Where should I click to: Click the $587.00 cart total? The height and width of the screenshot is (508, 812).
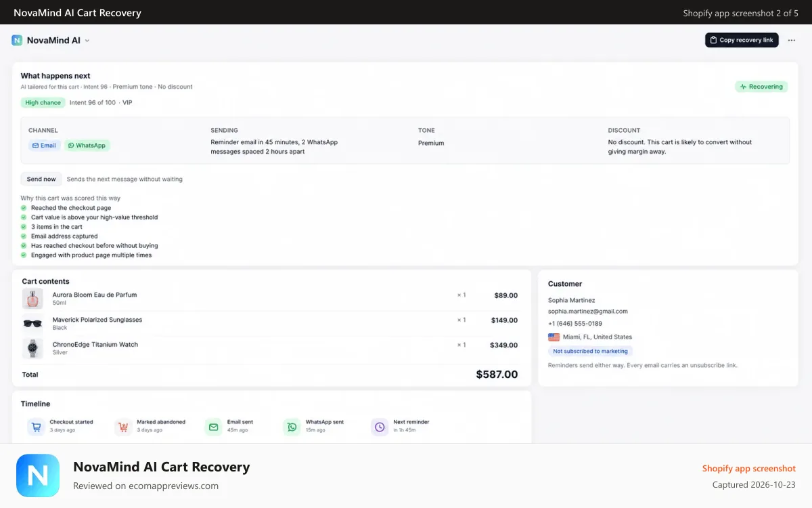pyautogui.click(x=497, y=375)
